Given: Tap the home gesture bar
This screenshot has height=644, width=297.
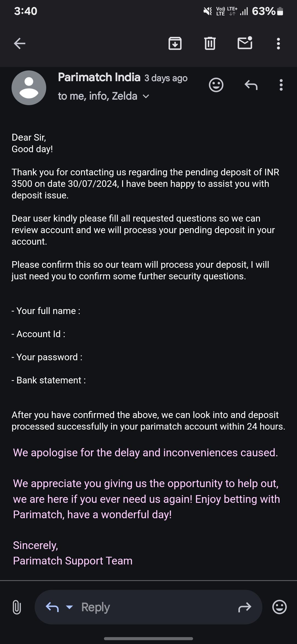Looking at the screenshot, I should coord(148,638).
